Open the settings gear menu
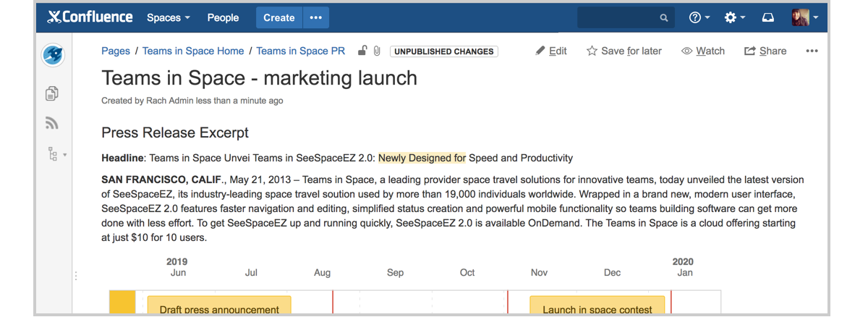Image resolution: width=868 pixels, height=317 pixels. coord(735,18)
